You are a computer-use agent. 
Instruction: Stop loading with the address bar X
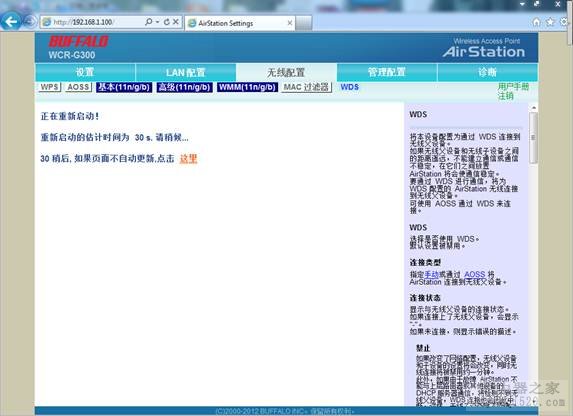pos(176,22)
